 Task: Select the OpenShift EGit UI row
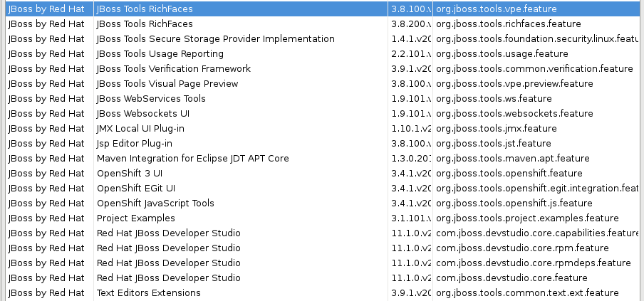tap(135, 189)
